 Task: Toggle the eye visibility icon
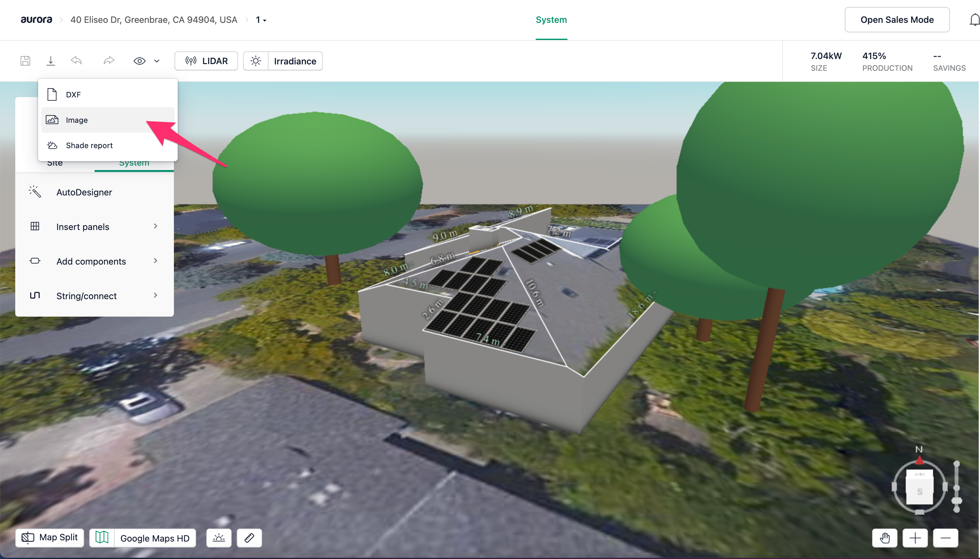tap(139, 61)
